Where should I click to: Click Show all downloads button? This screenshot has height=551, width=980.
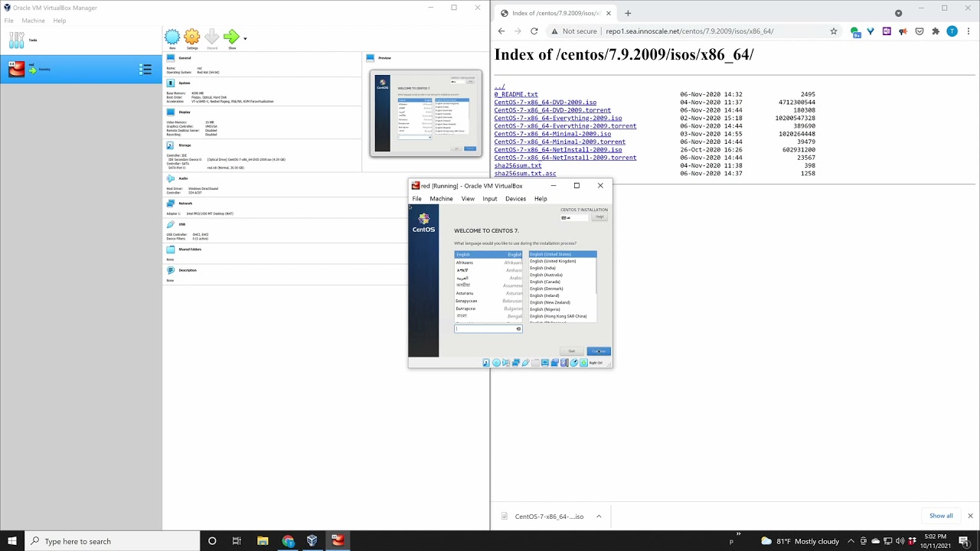941,516
